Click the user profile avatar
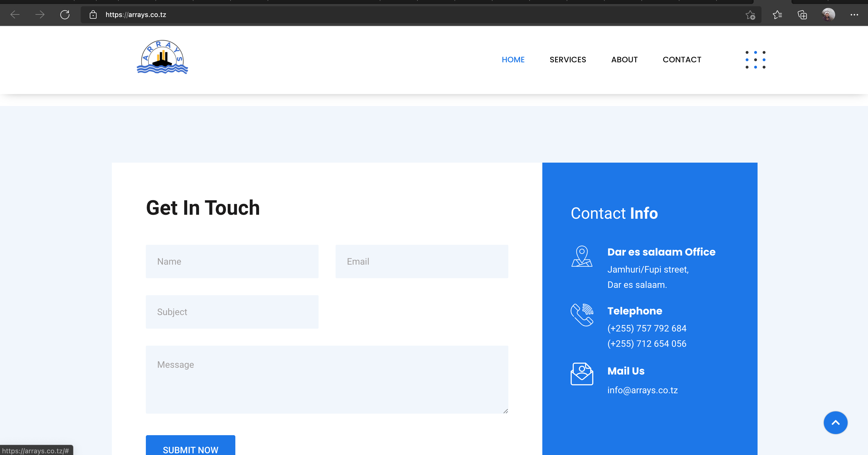This screenshot has height=455, width=868. pos(828,14)
